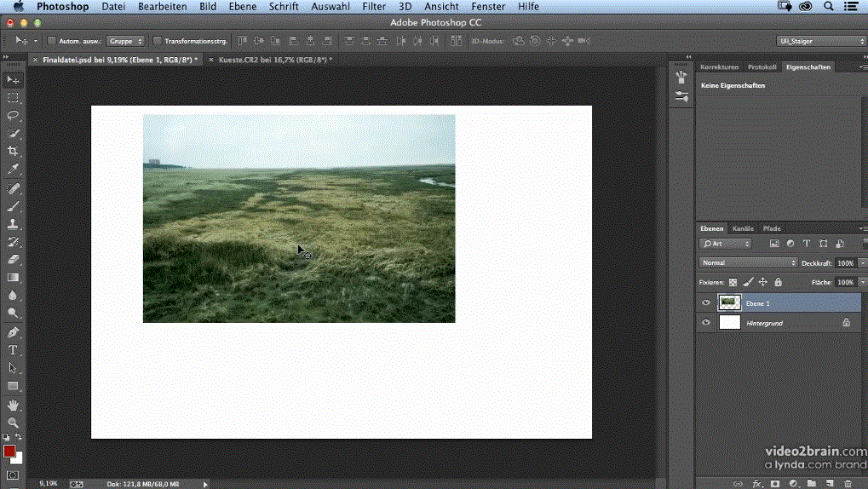Screen dimensions: 868x489
Task: Select the History Brush tool
Action: 13,242
